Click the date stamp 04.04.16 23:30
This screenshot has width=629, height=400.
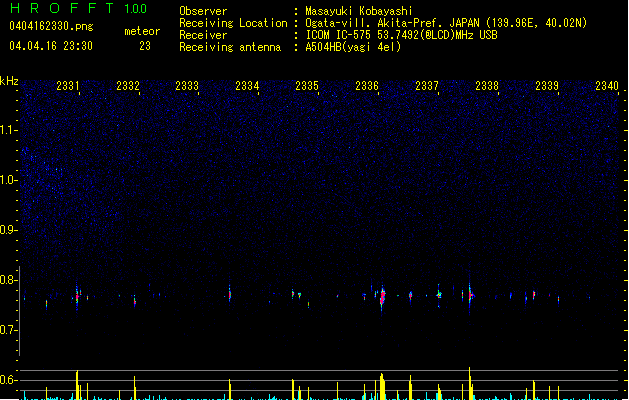click(51, 46)
